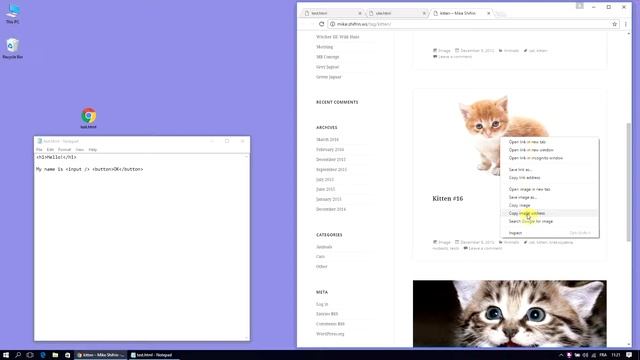The width and height of the screenshot is (640, 360).
Task: Switch to Chrome kitten taskbar button
Action: tap(101, 355)
